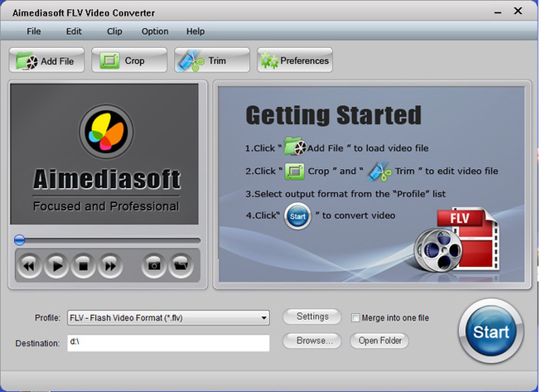Click the big blue Start button

491,332
